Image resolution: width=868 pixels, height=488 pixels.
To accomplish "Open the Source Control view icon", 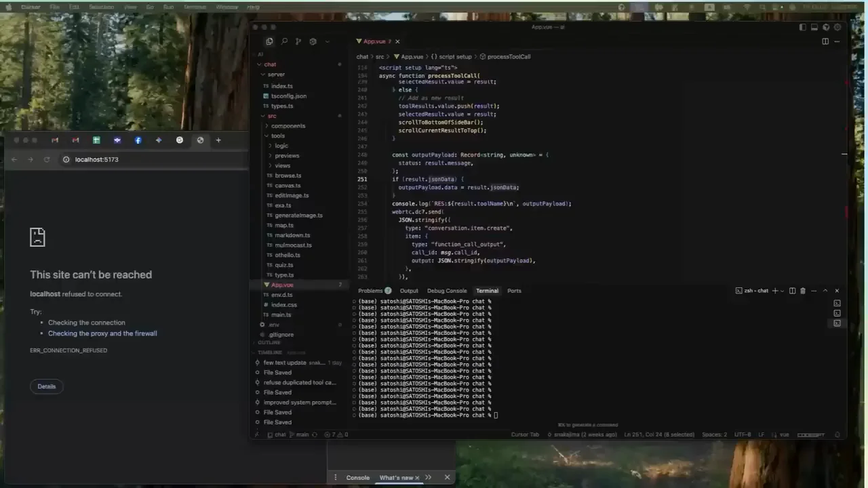I will (x=298, y=41).
